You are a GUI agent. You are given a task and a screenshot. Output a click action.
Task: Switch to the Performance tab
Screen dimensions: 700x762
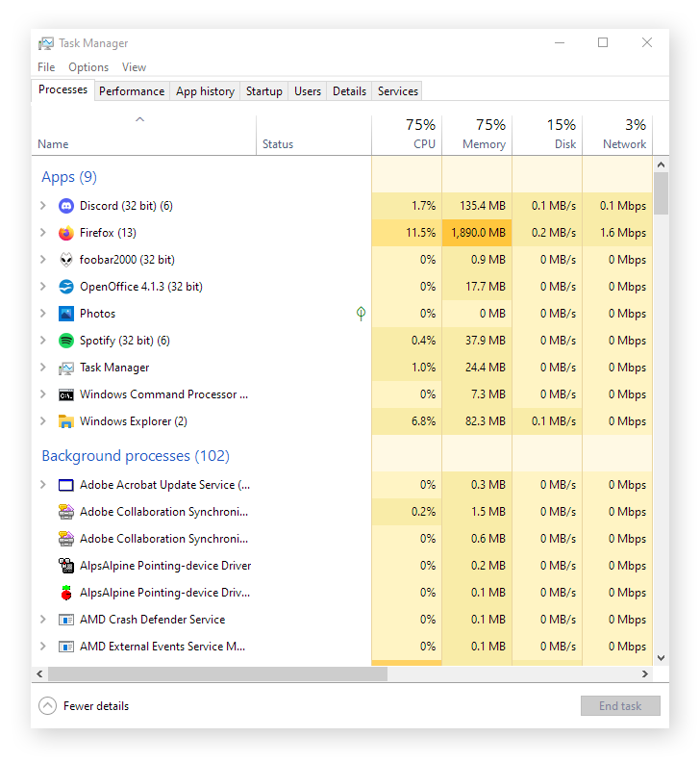132,91
